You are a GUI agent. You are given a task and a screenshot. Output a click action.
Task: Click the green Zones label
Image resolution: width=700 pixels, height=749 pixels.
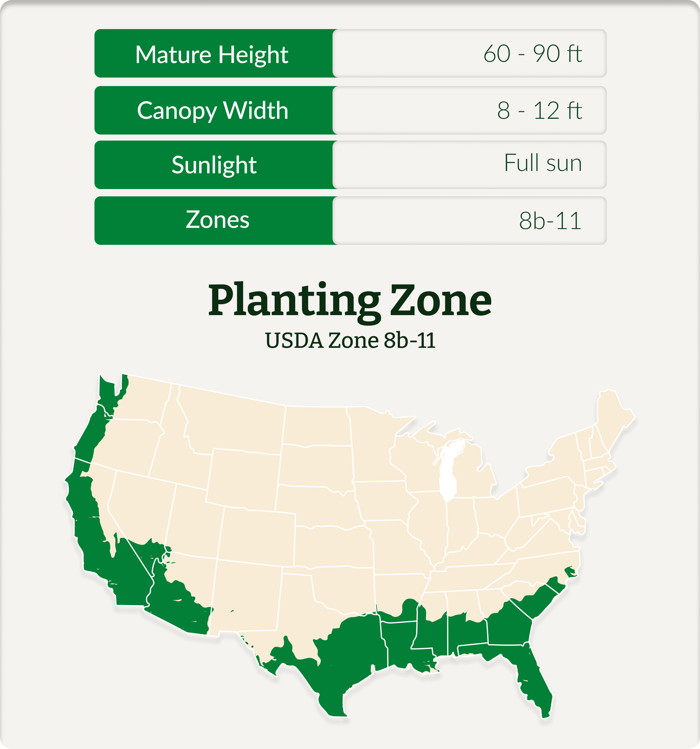(217, 220)
